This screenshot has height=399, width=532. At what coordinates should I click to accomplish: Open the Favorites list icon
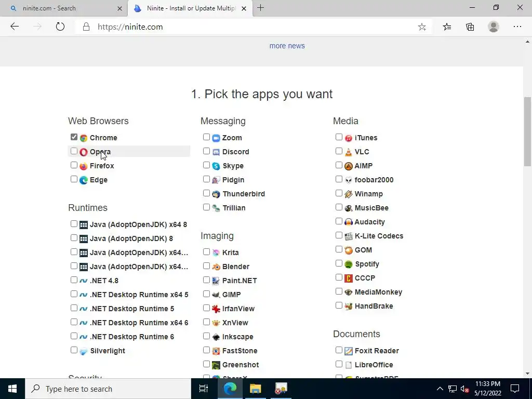pyautogui.click(x=447, y=27)
